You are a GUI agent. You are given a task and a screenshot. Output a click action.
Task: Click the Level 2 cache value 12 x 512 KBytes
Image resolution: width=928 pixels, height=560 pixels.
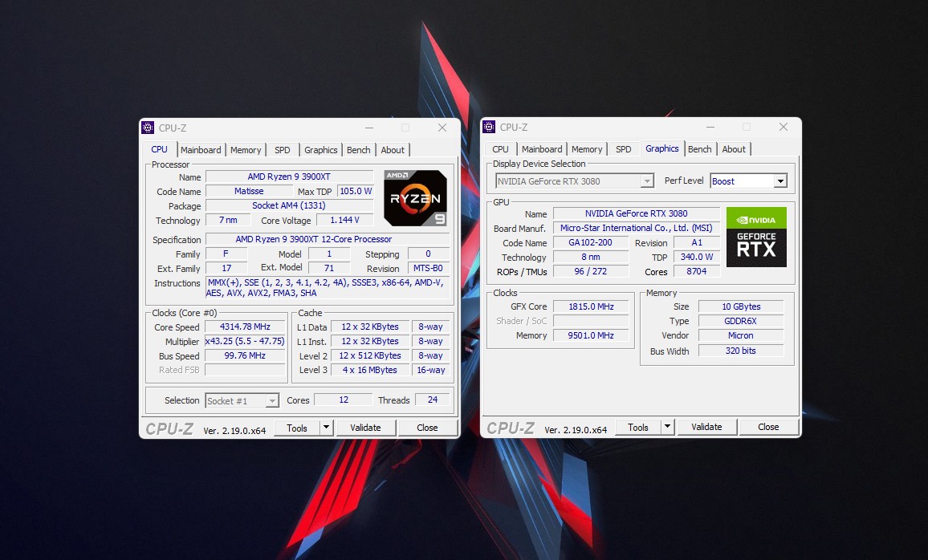click(370, 355)
